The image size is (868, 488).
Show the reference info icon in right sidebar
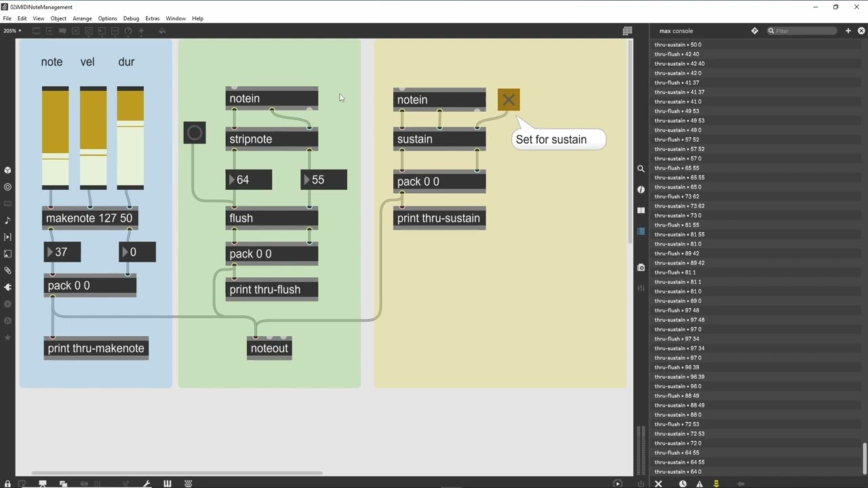click(641, 190)
